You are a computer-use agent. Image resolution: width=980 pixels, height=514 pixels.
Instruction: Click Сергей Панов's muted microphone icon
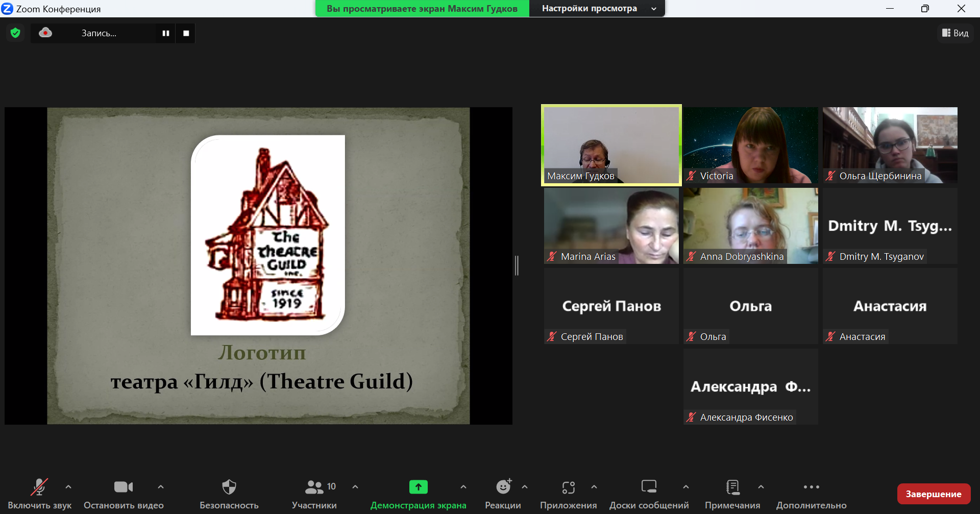(552, 336)
